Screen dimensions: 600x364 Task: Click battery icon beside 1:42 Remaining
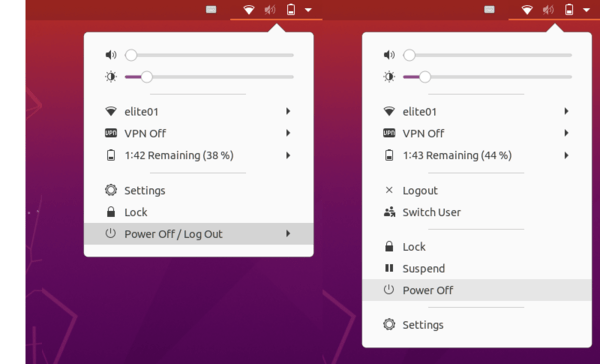point(111,155)
